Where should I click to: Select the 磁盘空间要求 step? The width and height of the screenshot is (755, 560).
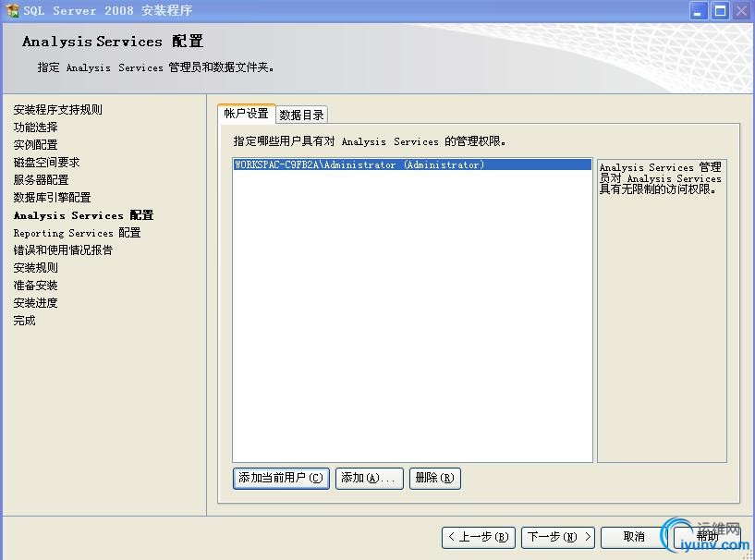(47, 163)
